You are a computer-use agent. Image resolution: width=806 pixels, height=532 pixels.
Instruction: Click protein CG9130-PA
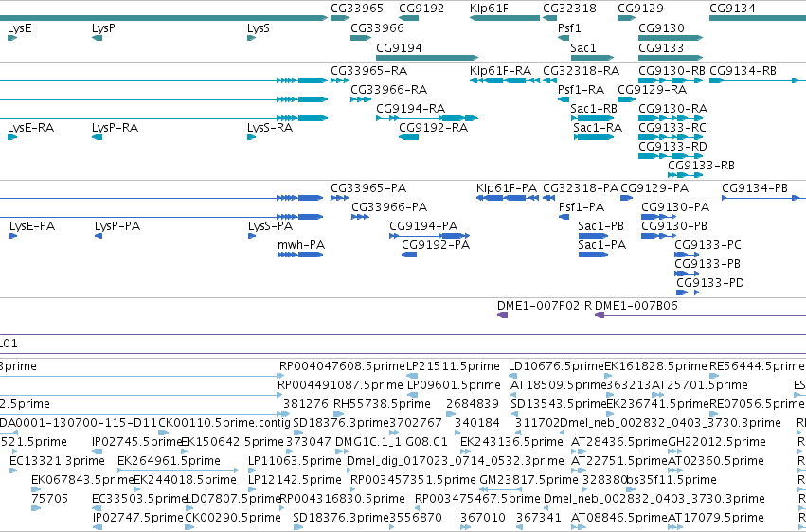point(675,207)
